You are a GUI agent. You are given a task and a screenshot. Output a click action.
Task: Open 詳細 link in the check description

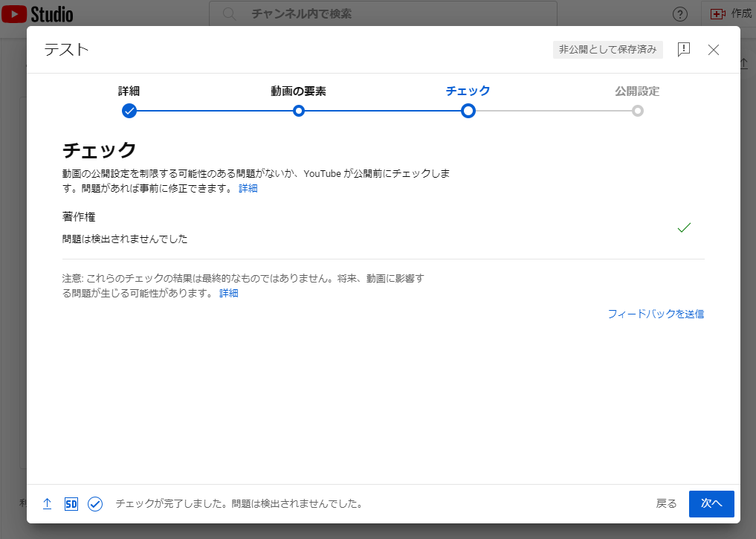[x=248, y=189]
